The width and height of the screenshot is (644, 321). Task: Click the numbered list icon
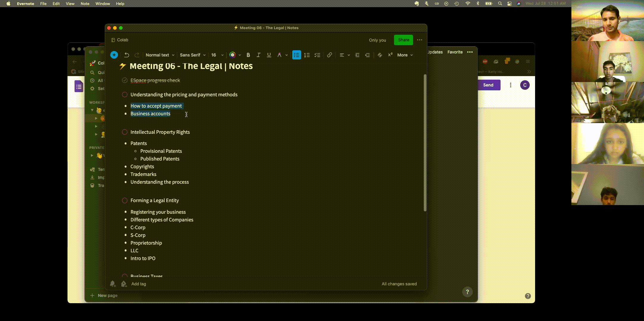coord(307,55)
